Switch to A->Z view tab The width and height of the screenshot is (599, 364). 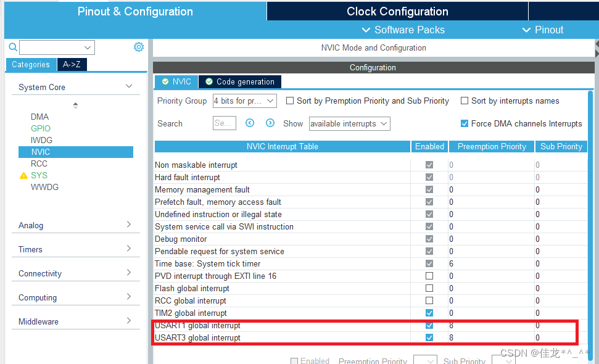(x=72, y=65)
